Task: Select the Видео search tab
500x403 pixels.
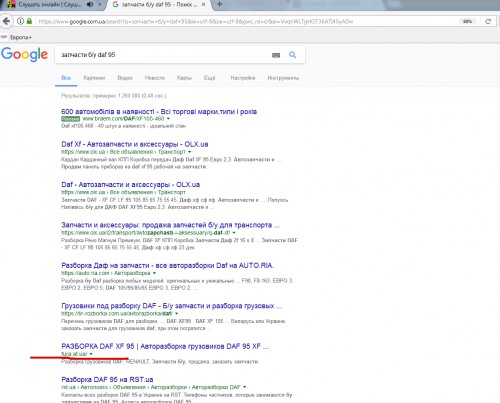Action: [x=125, y=78]
